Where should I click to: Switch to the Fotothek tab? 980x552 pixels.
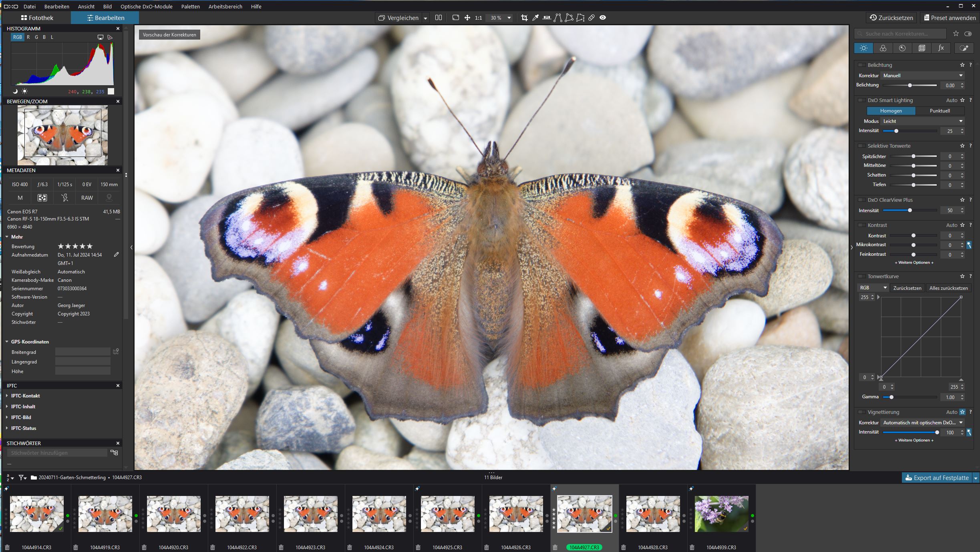pyautogui.click(x=37, y=18)
